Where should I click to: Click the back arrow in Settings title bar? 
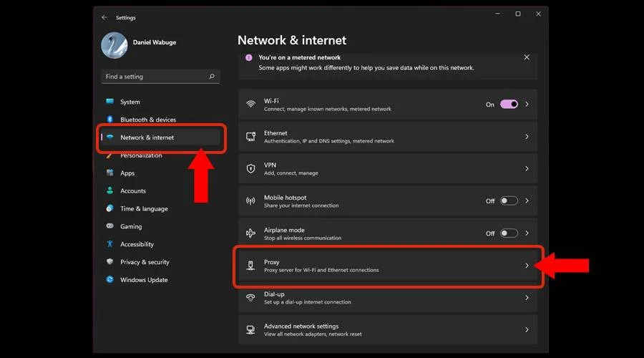tap(104, 17)
